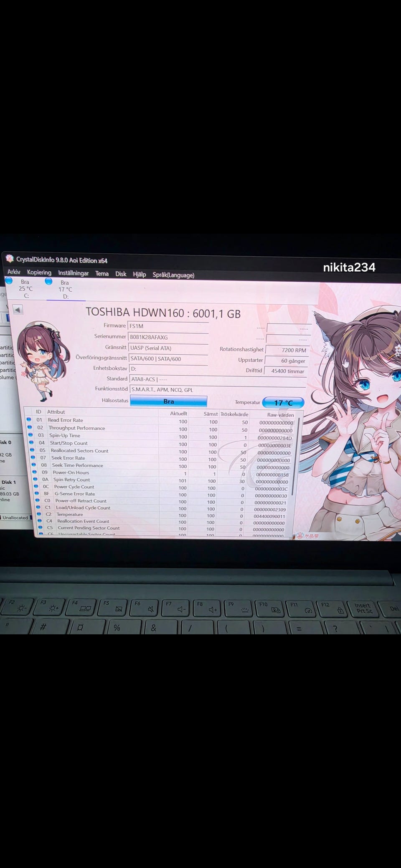Open the Inställningar menu
This screenshot has height=868, width=401.
coord(74,273)
